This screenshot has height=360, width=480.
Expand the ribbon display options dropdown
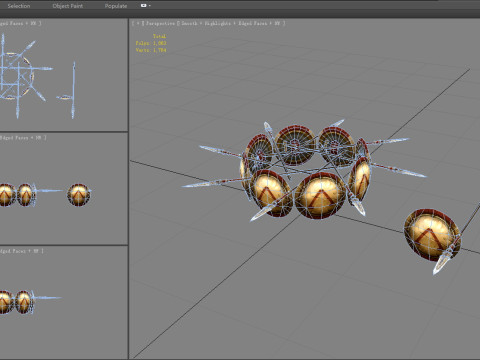146,6
